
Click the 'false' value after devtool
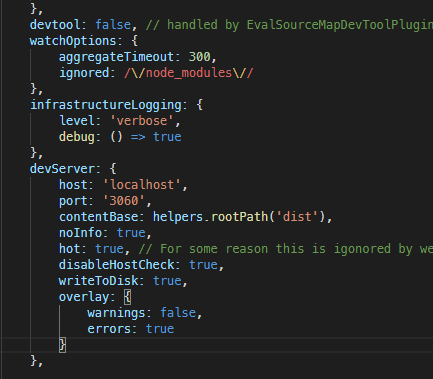coord(113,25)
